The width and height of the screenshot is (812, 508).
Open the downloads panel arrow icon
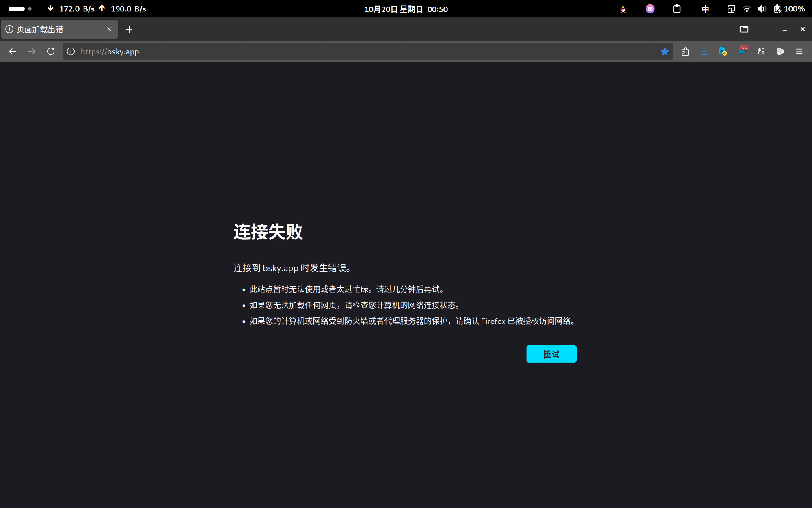click(704, 52)
